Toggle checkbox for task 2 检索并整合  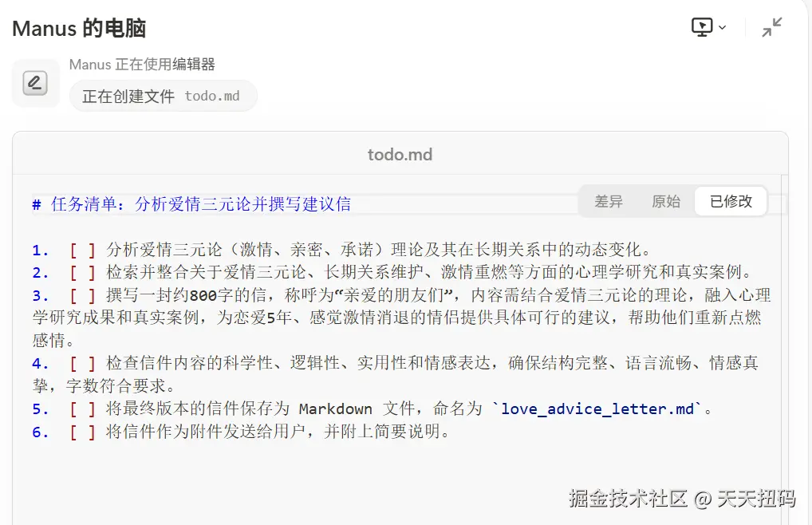coord(83,273)
